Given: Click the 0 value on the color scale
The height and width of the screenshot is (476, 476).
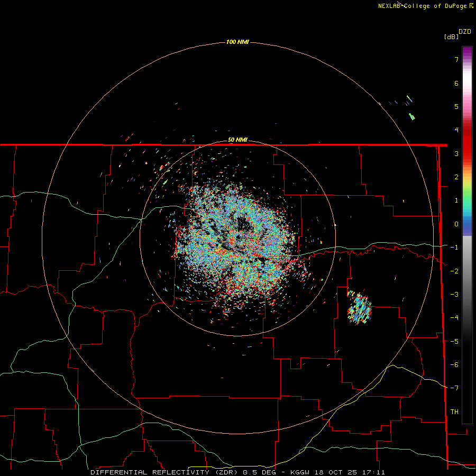Looking at the screenshot, I should [456, 224].
